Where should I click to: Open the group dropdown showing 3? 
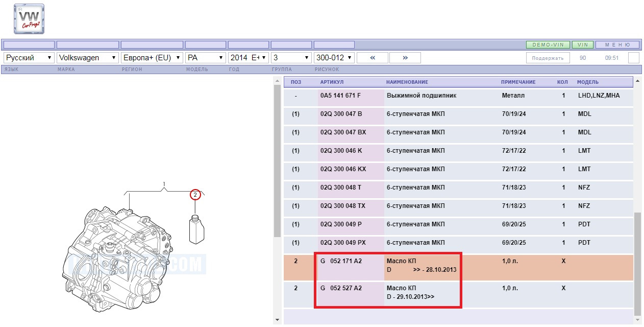(291, 58)
